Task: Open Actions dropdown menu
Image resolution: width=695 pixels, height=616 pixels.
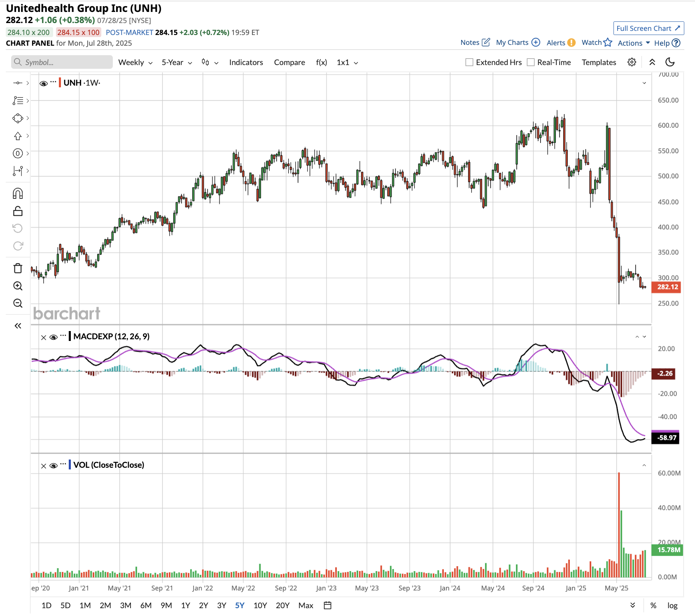Action: (634, 43)
